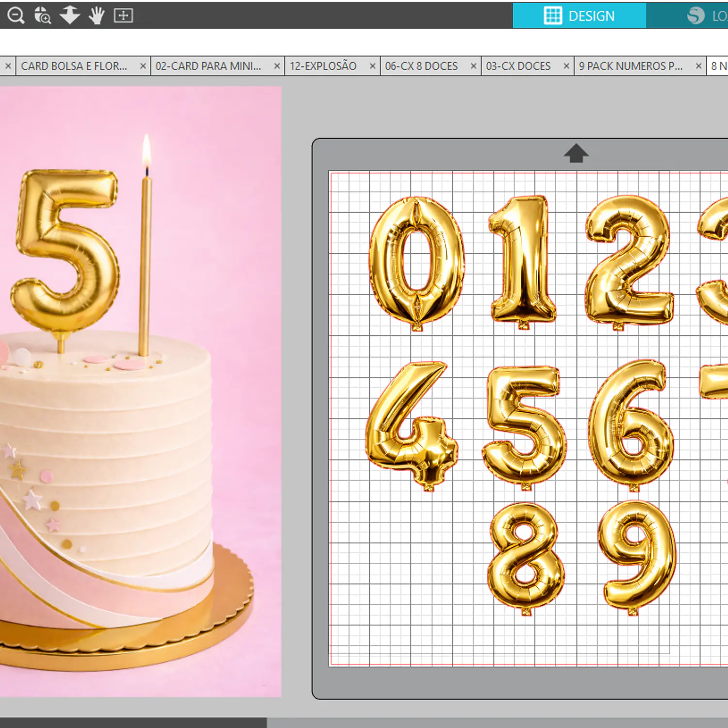Go to the 06-CX 8 DOCES tab
728x728 pixels.
(x=421, y=66)
